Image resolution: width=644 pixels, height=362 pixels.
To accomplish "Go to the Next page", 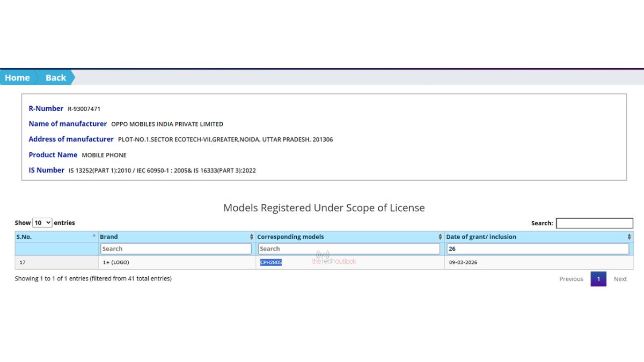I will (x=620, y=279).
